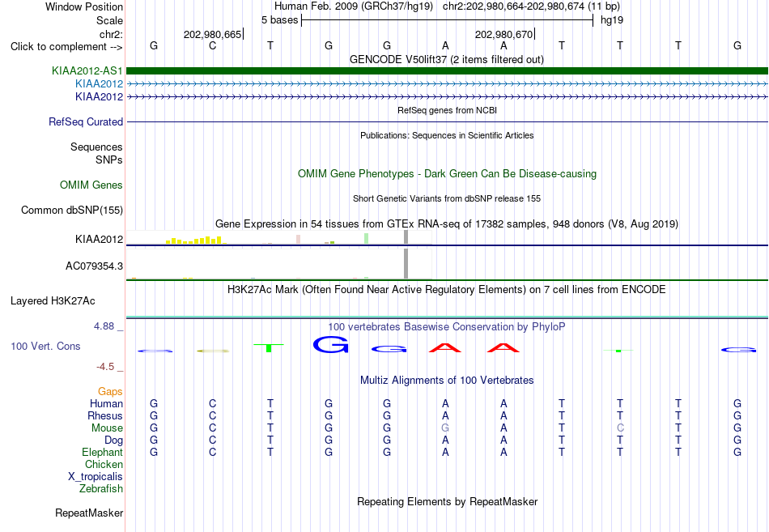Click Multiz Alignments of 100 Vertebrates title
769x532 pixels.
[x=447, y=381]
